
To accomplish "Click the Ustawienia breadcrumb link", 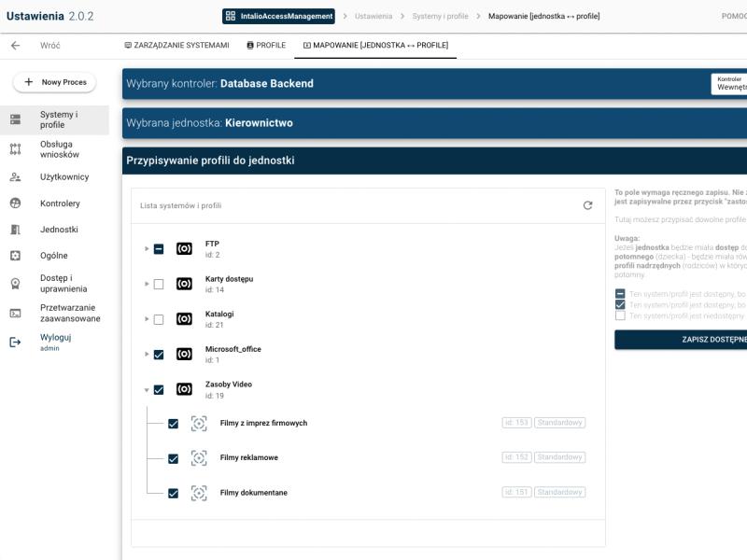I will [x=373, y=16].
